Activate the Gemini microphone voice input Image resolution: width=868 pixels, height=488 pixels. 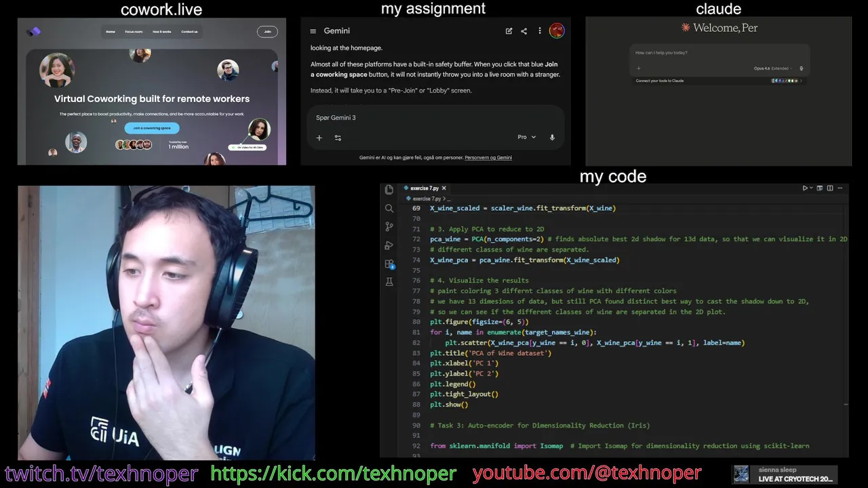click(552, 137)
